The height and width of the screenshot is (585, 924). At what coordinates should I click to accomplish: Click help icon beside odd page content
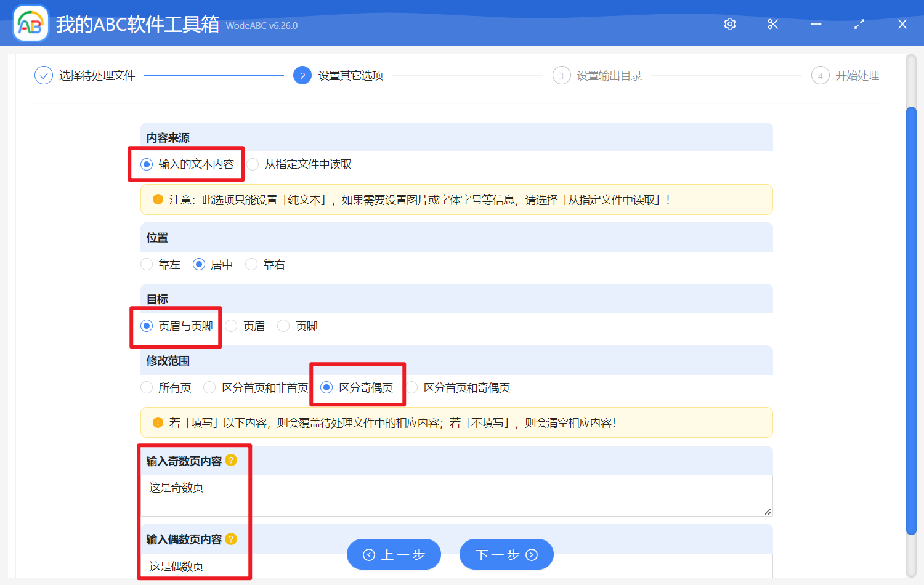coord(231,460)
